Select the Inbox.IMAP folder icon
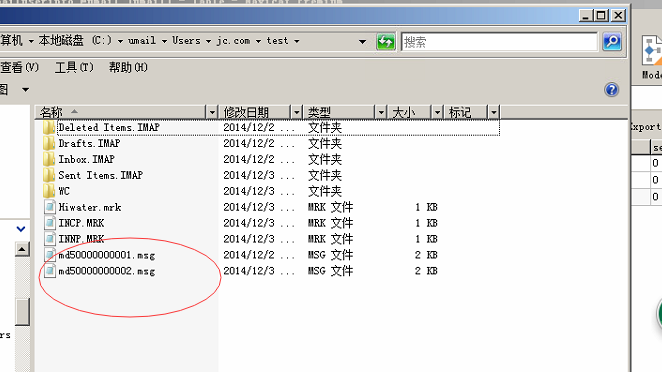 tap(49, 159)
